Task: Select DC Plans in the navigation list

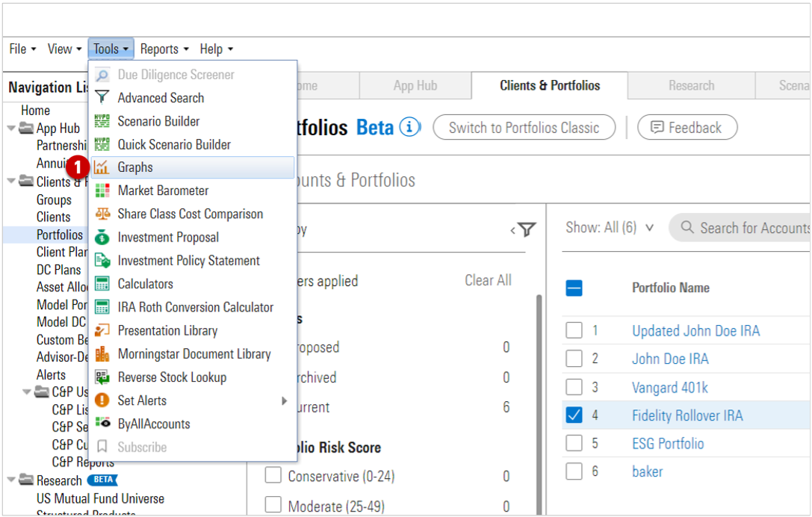Action: tap(58, 270)
